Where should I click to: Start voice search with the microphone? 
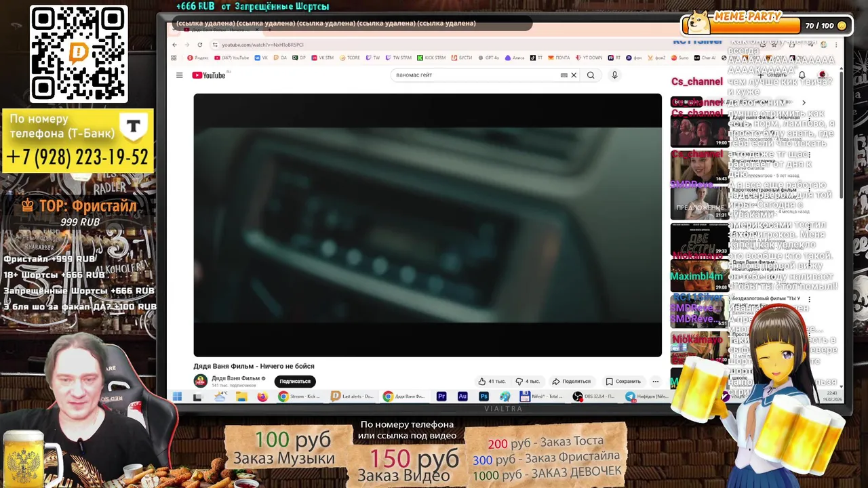tap(614, 75)
